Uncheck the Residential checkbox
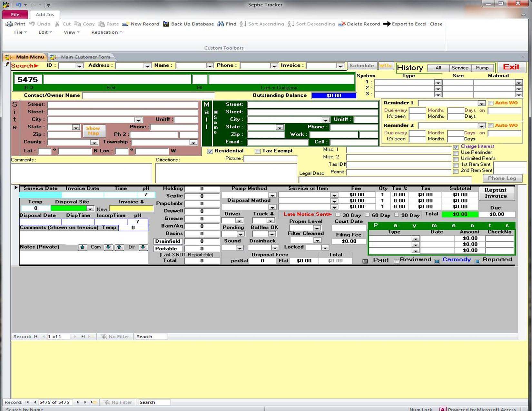The height and width of the screenshot is (411, 532). (210, 151)
